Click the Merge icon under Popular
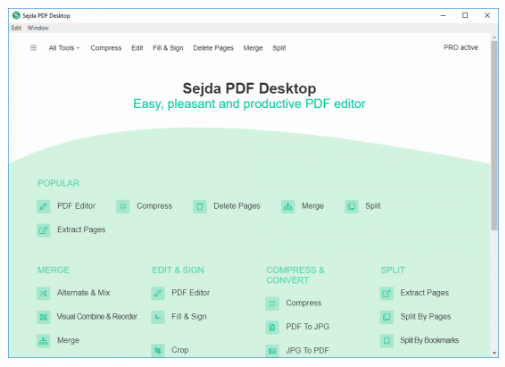The image size is (505, 367). click(288, 206)
